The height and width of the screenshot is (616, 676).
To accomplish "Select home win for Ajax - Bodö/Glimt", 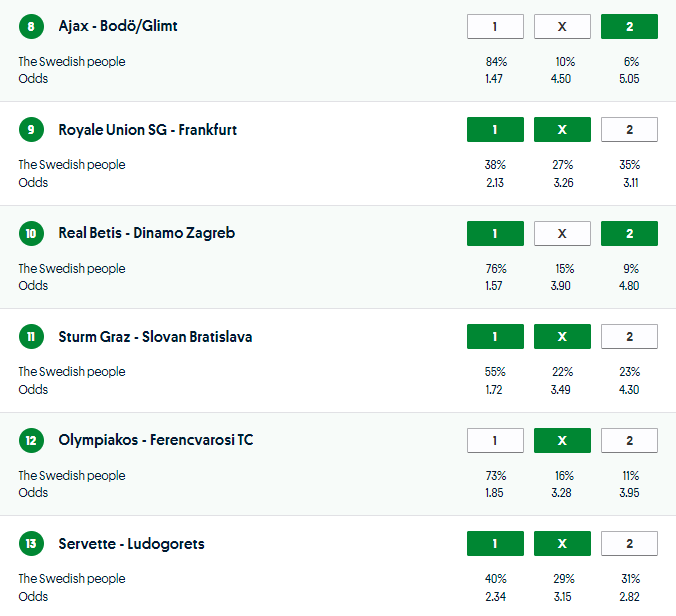I will [495, 27].
